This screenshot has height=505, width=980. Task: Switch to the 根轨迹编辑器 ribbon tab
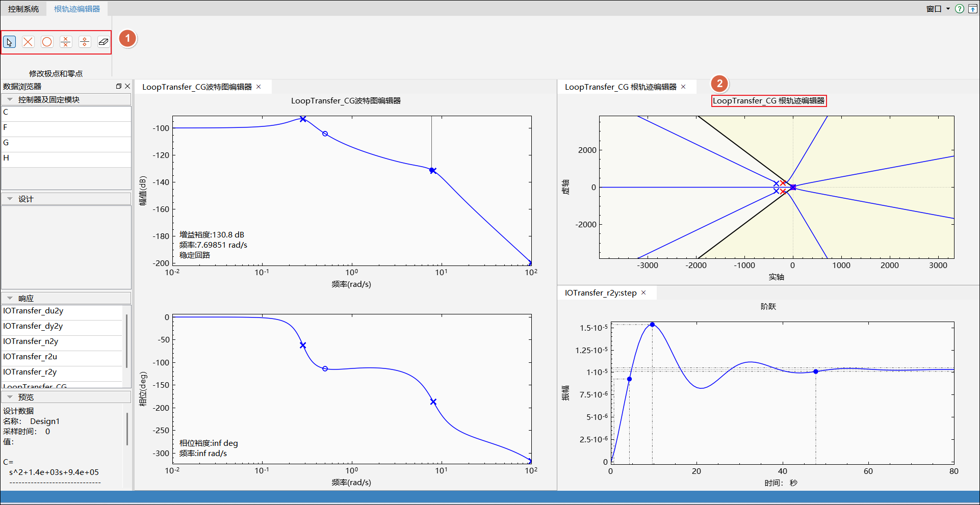click(x=77, y=9)
